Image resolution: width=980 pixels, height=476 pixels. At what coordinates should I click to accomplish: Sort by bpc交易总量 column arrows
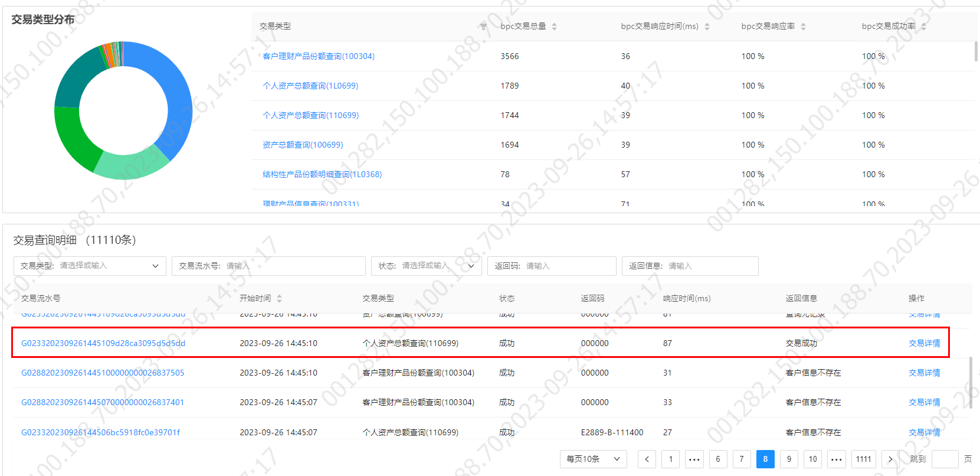click(x=554, y=27)
